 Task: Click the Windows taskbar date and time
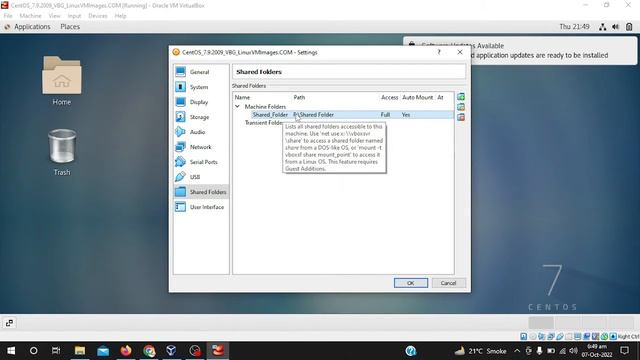(x=597, y=351)
